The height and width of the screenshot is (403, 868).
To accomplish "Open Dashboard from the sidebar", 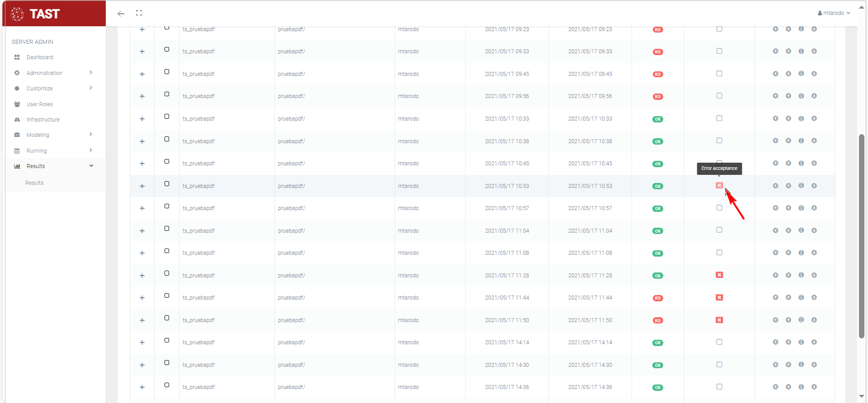I will coord(40,57).
